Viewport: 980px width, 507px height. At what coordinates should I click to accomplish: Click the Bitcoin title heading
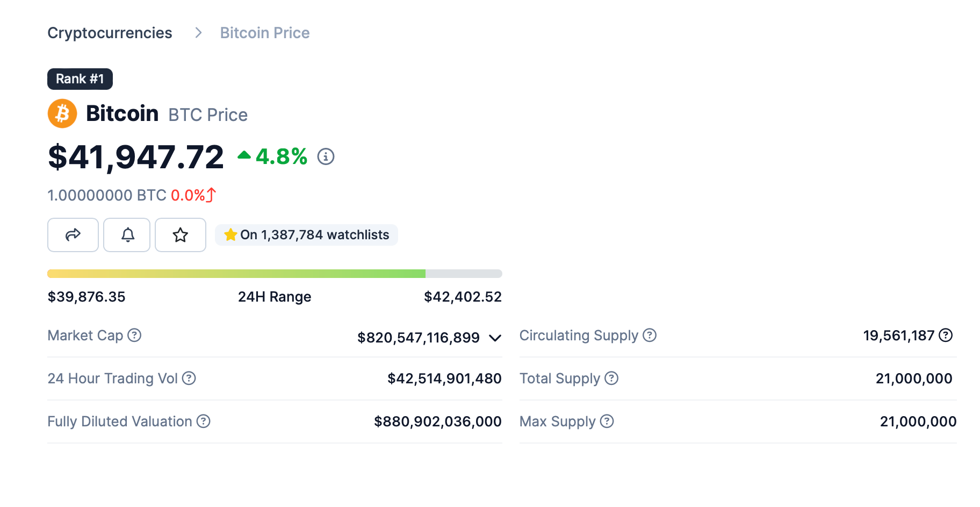[122, 113]
